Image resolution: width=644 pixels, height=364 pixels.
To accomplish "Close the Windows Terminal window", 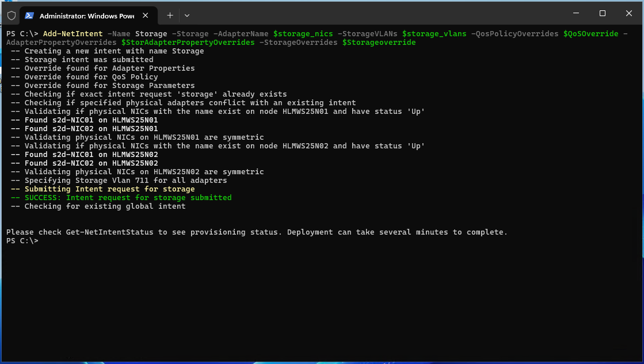I will tap(628, 13).
